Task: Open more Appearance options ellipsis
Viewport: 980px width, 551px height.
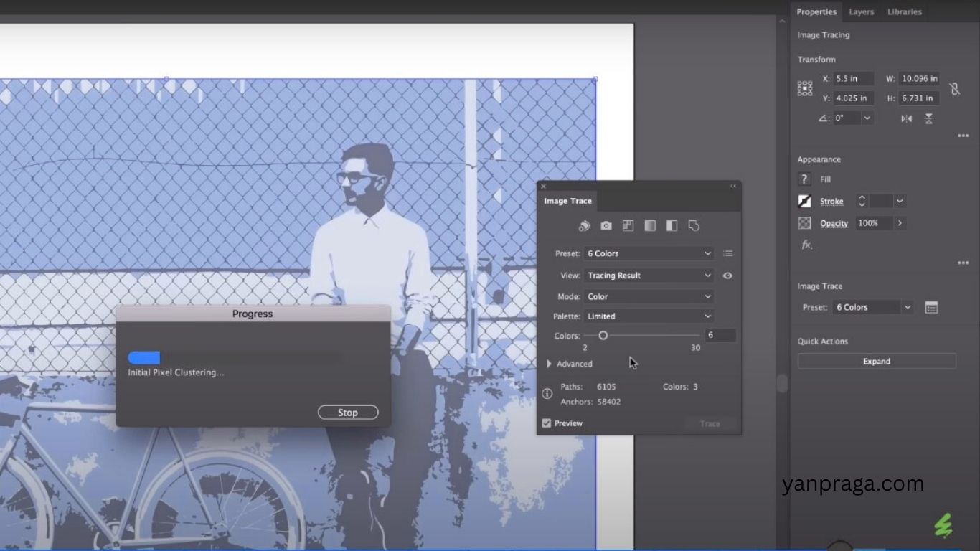Action: (x=963, y=263)
